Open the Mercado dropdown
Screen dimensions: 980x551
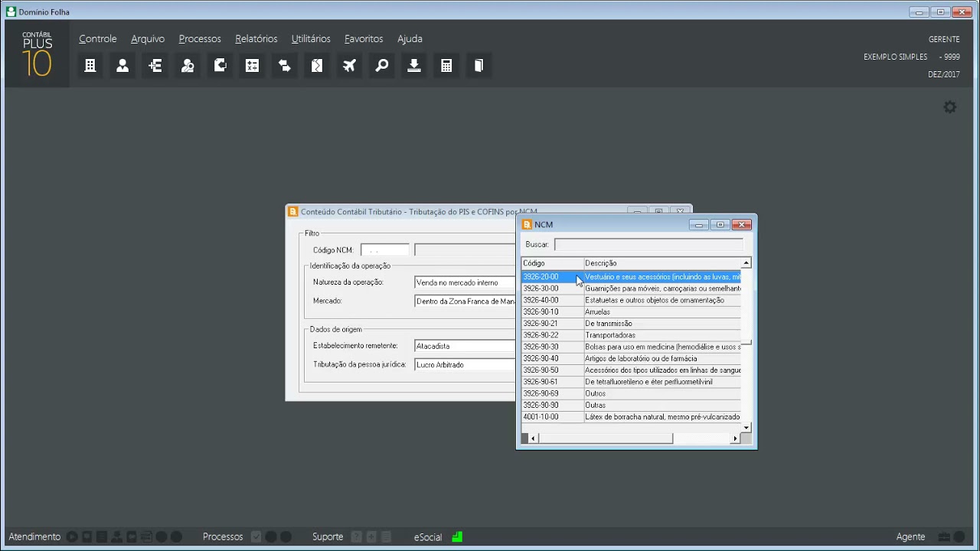[x=465, y=302]
